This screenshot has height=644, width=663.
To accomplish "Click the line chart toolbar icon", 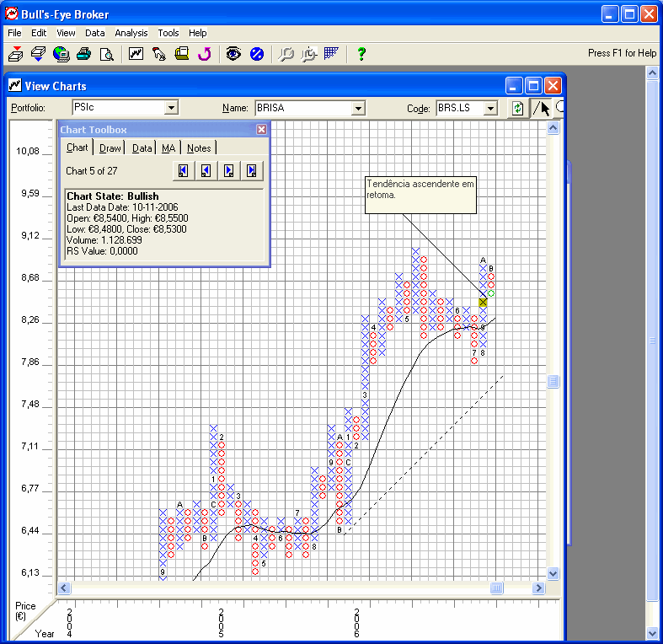I will pos(136,54).
